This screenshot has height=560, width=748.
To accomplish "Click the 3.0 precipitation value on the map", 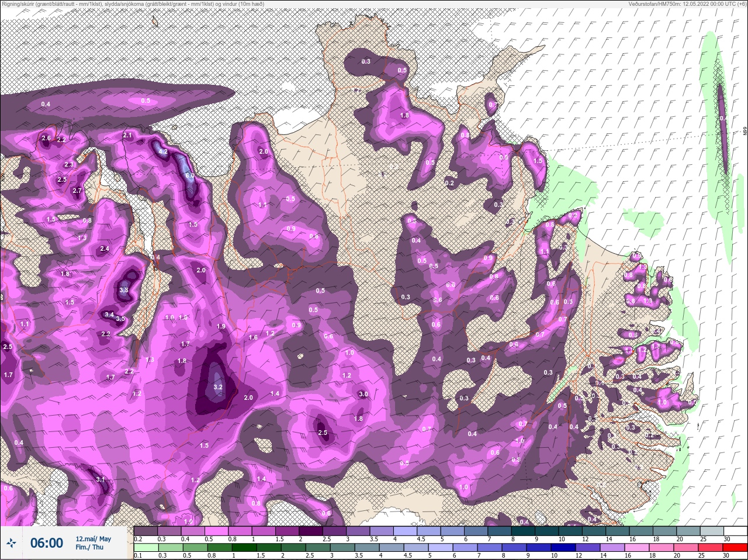I will (x=363, y=394).
